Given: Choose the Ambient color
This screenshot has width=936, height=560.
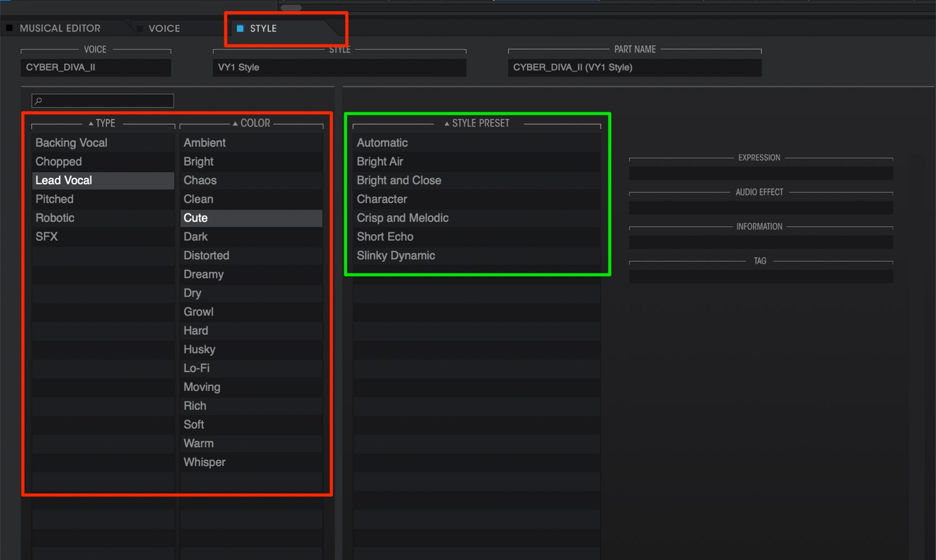Looking at the screenshot, I should pyautogui.click(x=252, y=143).
